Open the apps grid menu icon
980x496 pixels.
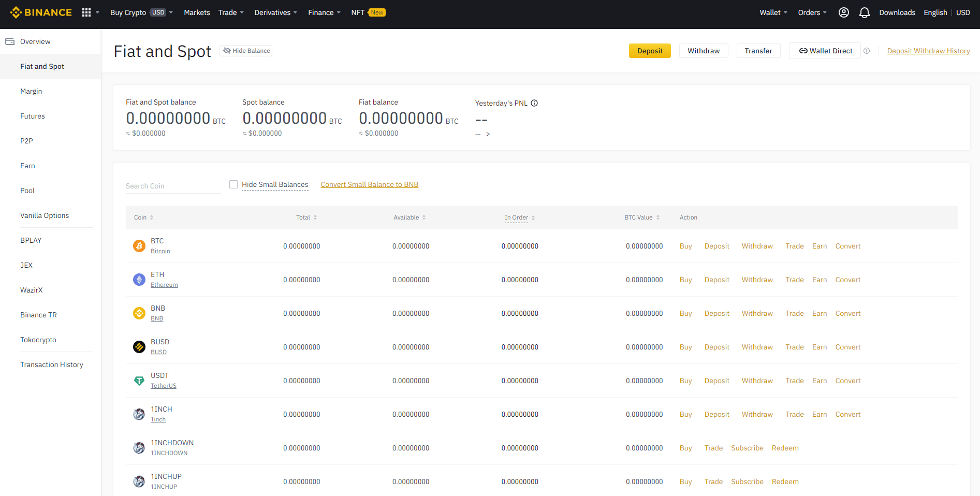pyautogui.click(x=86, y=12)
